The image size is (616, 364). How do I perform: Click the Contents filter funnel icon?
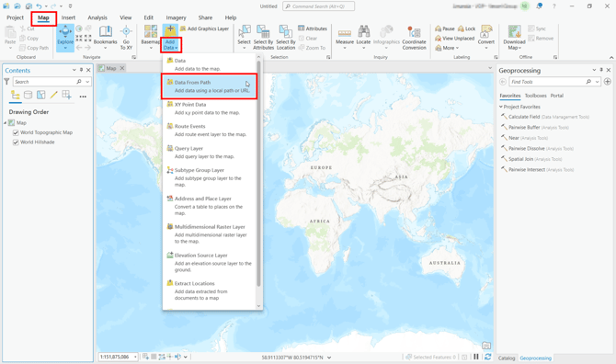pyautogui.click(x=6, y=82)
